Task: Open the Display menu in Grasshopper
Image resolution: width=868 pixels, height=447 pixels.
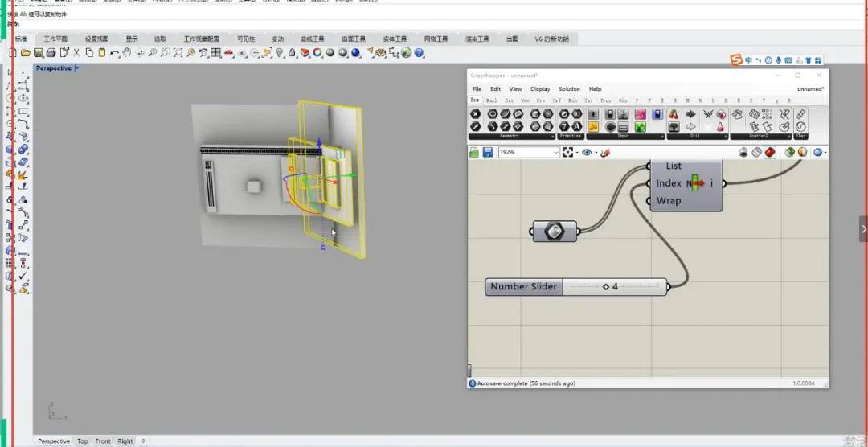Action: pyautogui.click(x=540, y=88)
